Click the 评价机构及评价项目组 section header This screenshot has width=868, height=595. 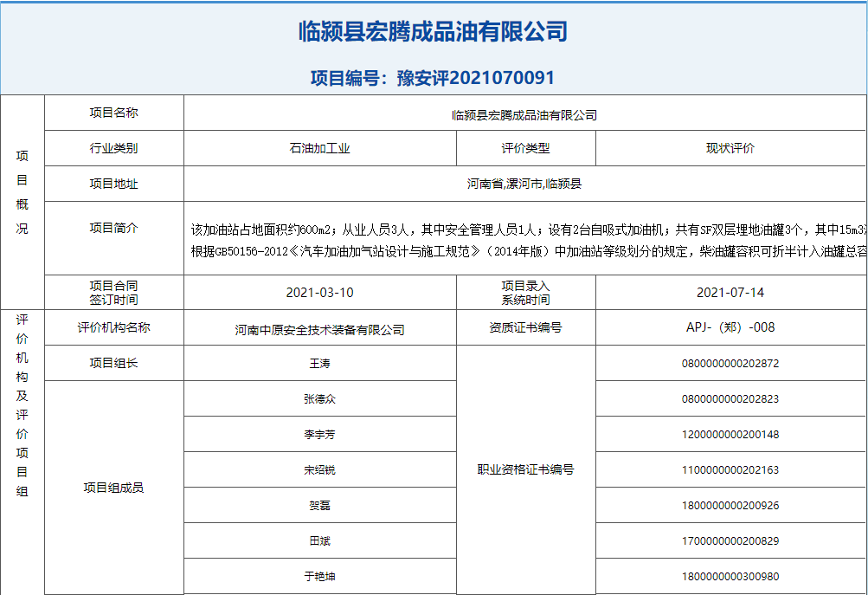23,405
